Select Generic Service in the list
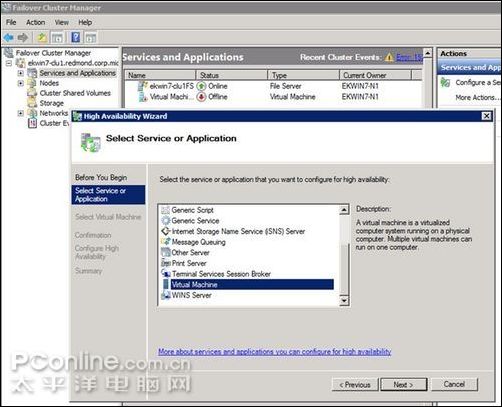502x407 pixels. pos(195,221)
